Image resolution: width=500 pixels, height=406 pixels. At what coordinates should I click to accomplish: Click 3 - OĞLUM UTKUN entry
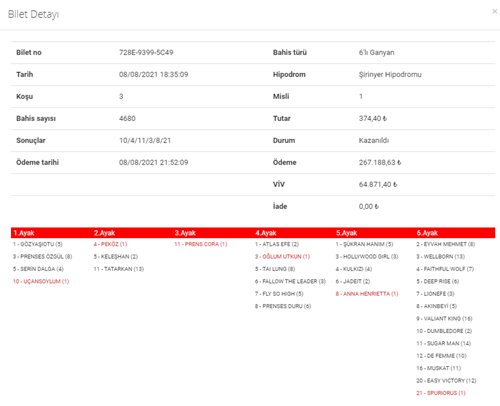pyautogui.click(x=282, y=256)
